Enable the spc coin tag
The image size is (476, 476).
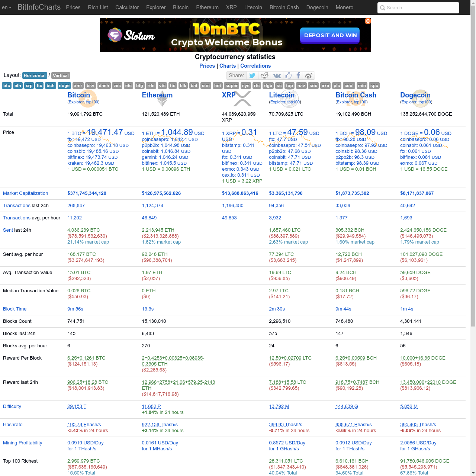pyautogui.click(x=374, y=86)
